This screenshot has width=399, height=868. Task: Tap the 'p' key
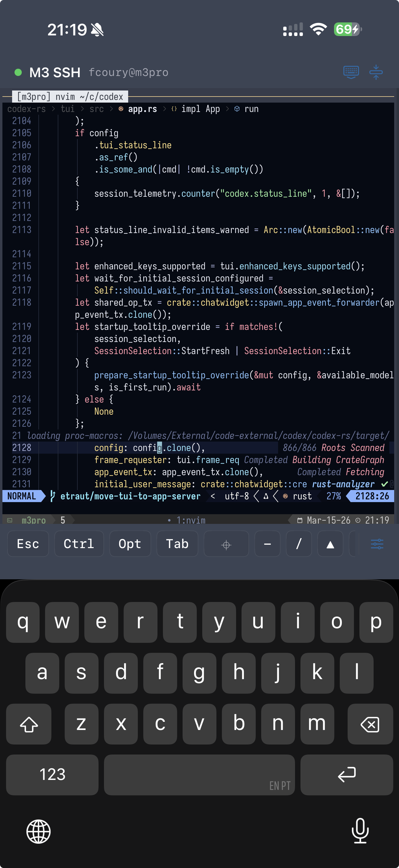pos(376,622)
